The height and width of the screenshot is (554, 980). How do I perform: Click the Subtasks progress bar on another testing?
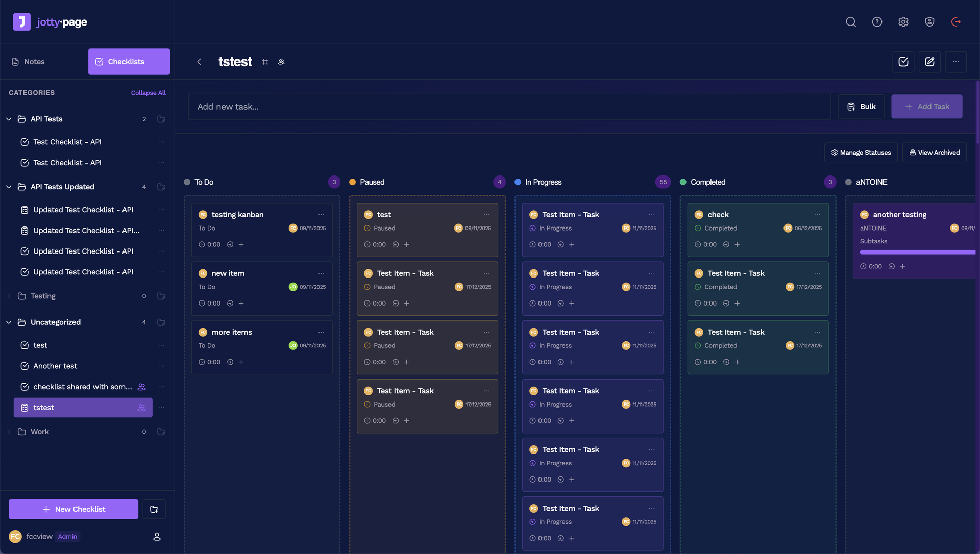[917, 253]
